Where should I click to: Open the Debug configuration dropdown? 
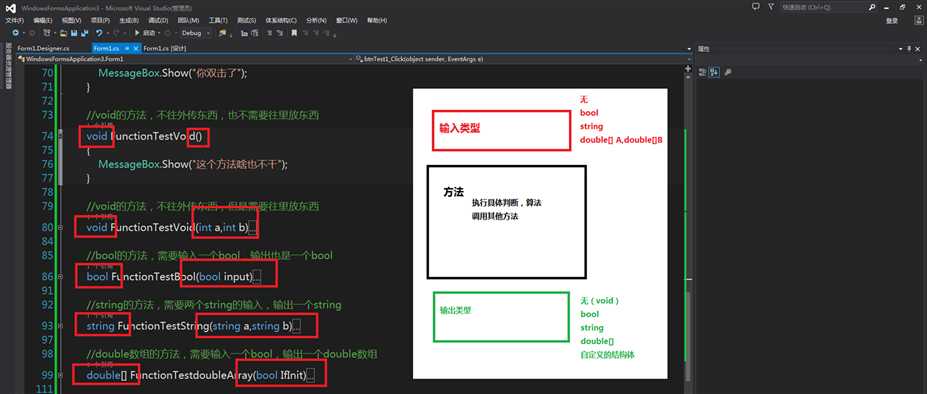coord(196,33)
